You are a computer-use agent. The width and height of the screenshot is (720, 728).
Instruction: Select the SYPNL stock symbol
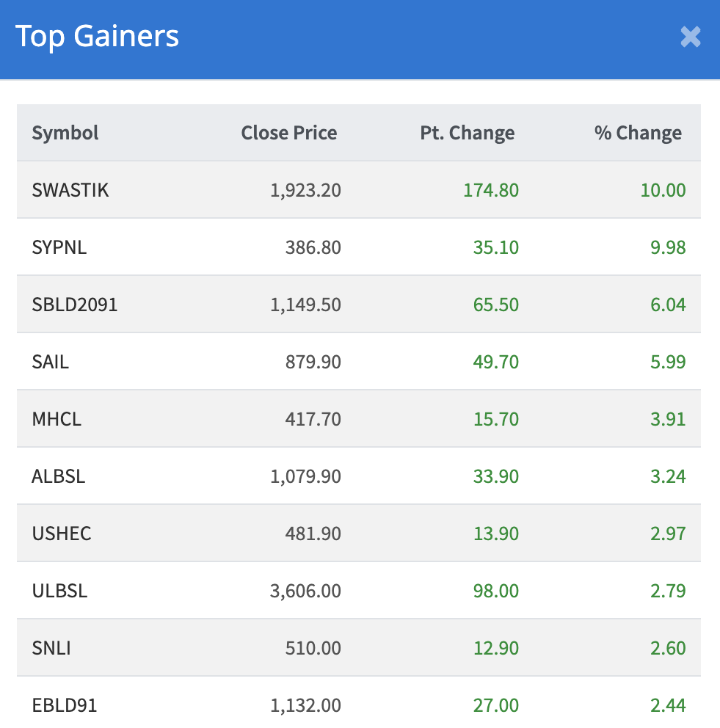click(x=59, y=247)
